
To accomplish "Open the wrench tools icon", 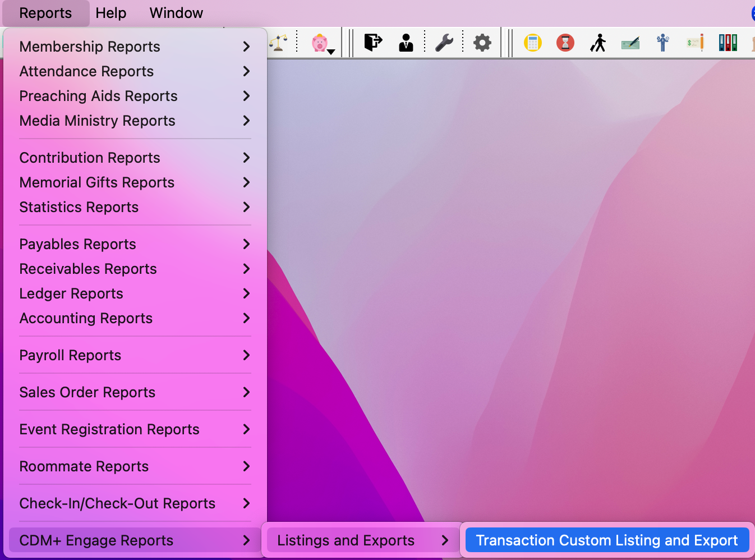I will pyautogui.click(x=445, y=42).
